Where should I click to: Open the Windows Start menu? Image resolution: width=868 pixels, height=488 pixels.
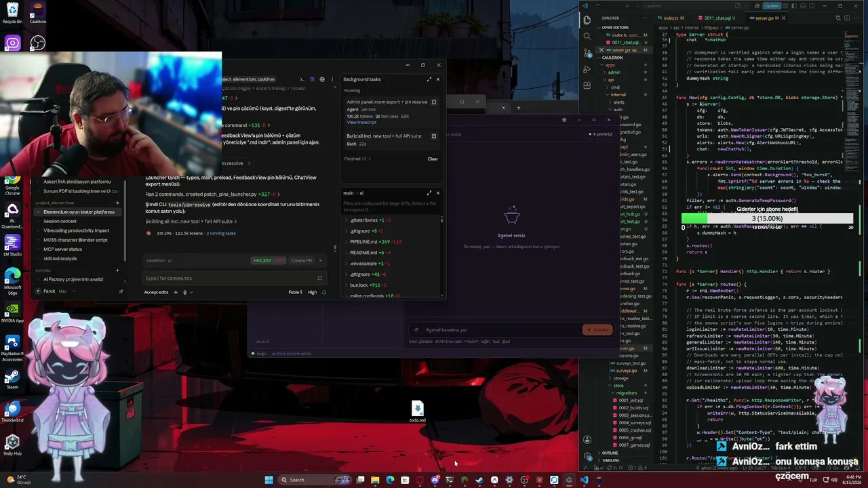point(269,480)
